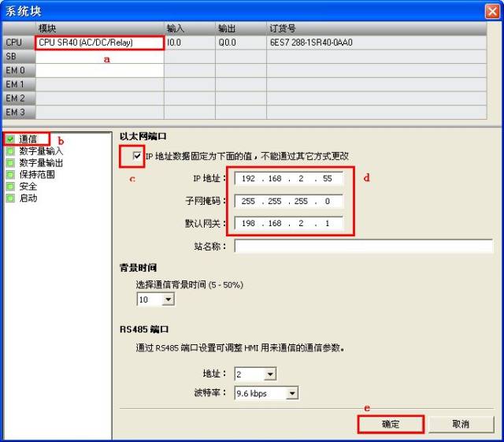504x442 pixels.
Task: Click the green icon next to 保持范围
Action: click(9, 174)
